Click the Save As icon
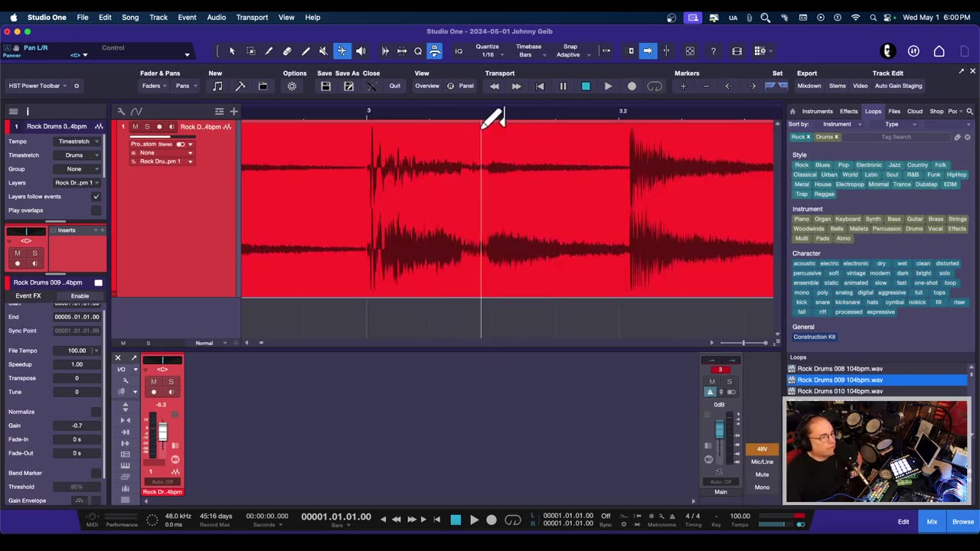 pyautogui.click(x=349, y=86)
